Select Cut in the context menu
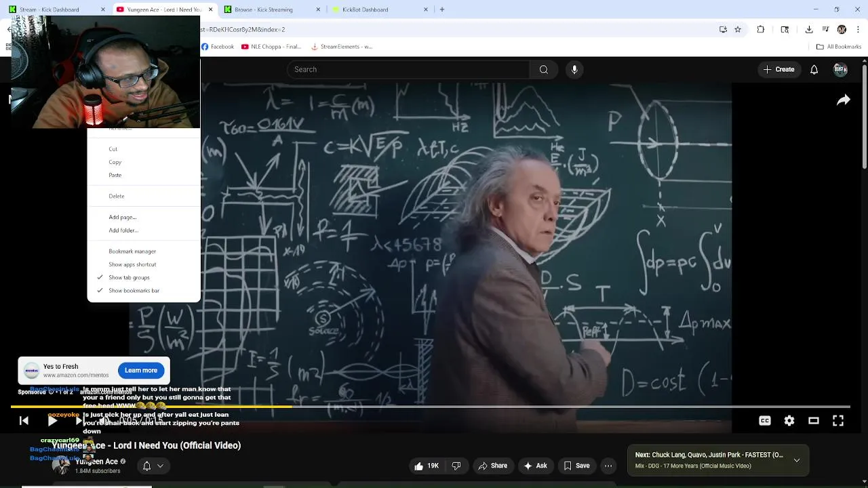Viewport: 868px width, 488px height. point(144,149)
